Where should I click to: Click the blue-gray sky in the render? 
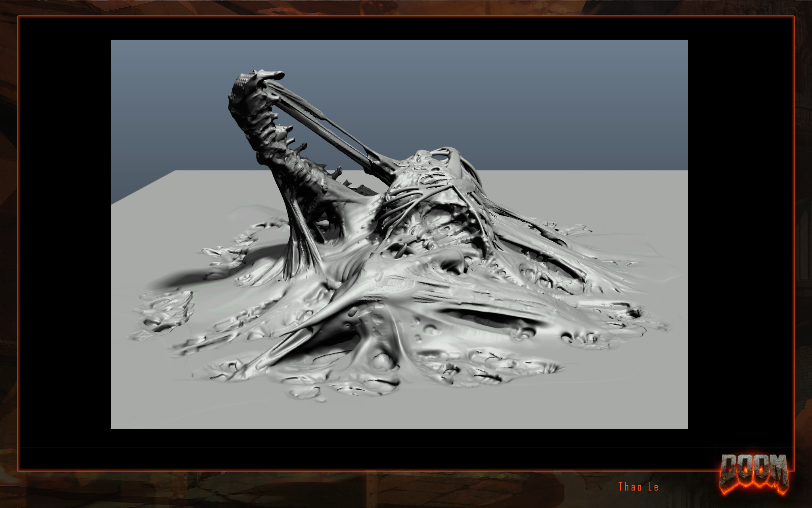click(515, 99)
